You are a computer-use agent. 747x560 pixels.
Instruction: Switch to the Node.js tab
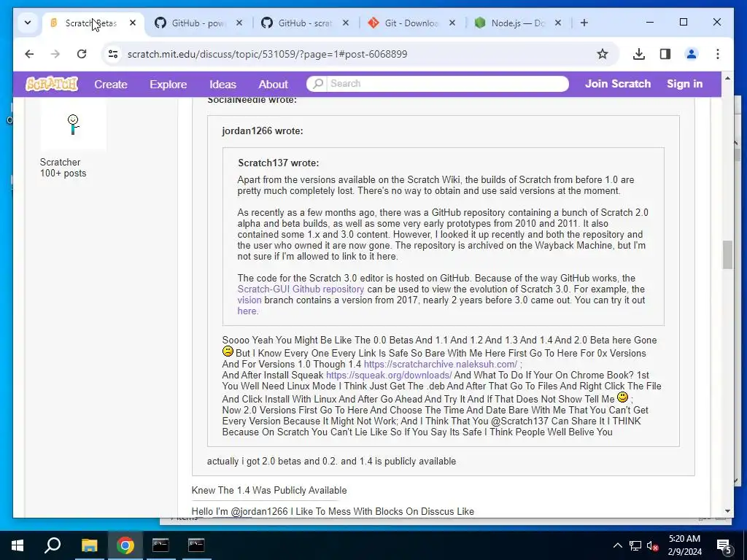517,23
